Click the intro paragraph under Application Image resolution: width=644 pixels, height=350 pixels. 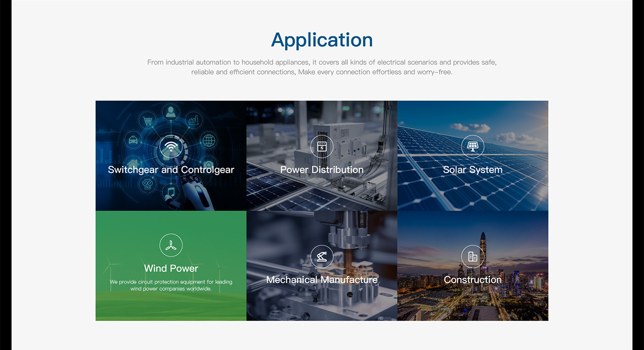point(322,67)
